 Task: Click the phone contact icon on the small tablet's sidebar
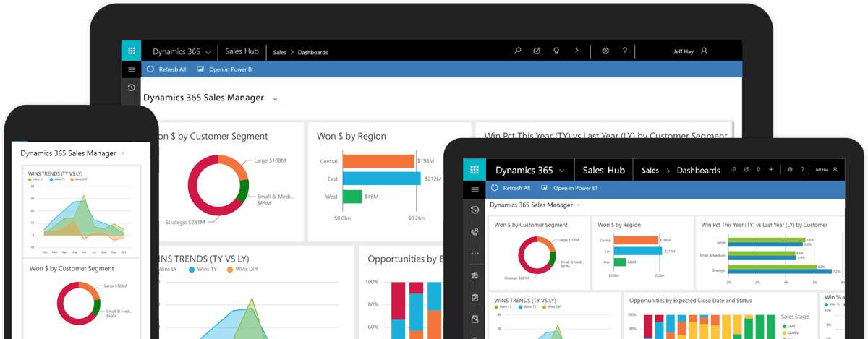click(475, 232)
